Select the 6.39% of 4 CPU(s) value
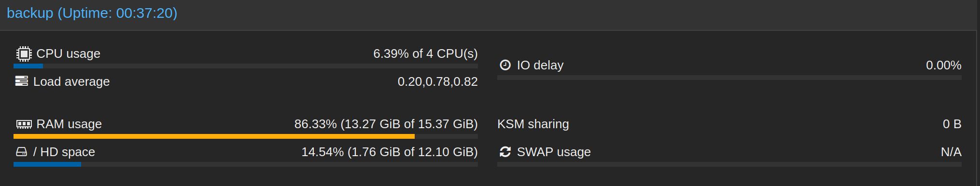Image resolution: width=980 pixels, height=186 pixels. pos(425,53)
